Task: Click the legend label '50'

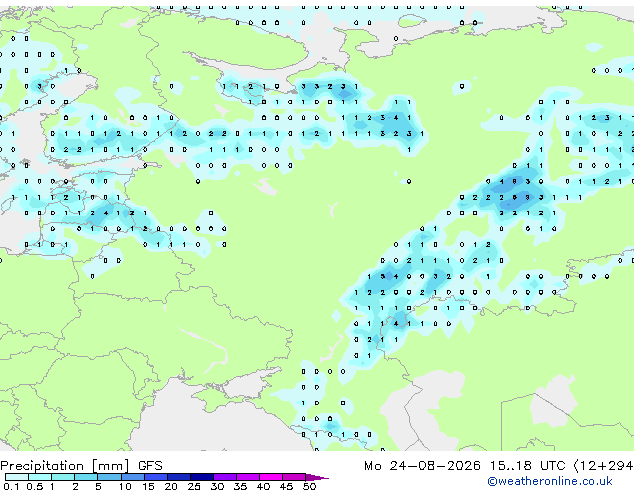Action: 309,486
